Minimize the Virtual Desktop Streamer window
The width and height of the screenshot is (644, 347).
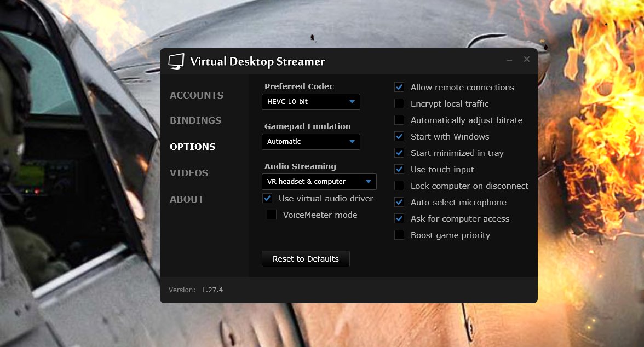[509, 60]
